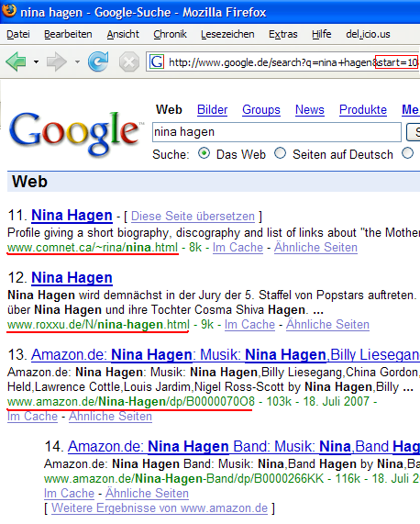Click the search box containing nina hagen
This screenshot has height=524, width=420.
pyautogui.click(x=277, y=132)
